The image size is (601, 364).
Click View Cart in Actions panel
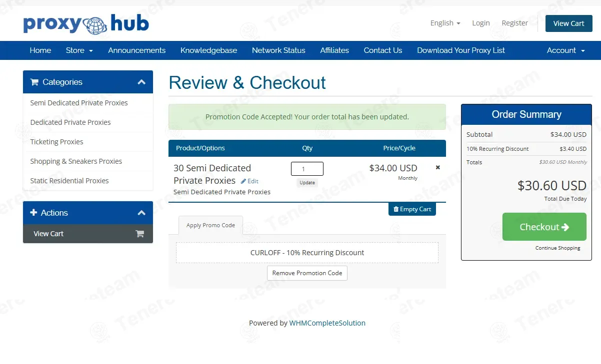click(88, 234)
